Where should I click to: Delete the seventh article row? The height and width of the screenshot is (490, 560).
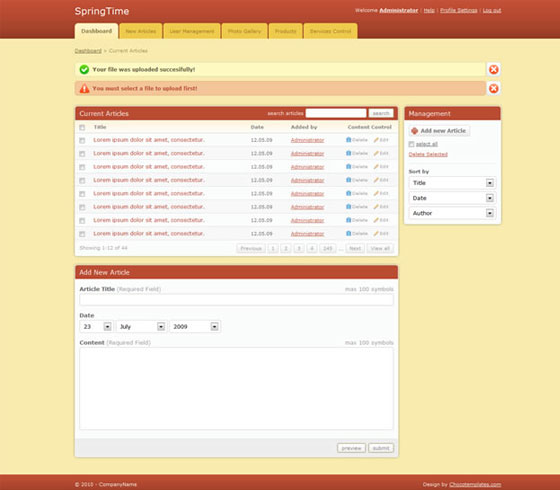pos(356,220)
